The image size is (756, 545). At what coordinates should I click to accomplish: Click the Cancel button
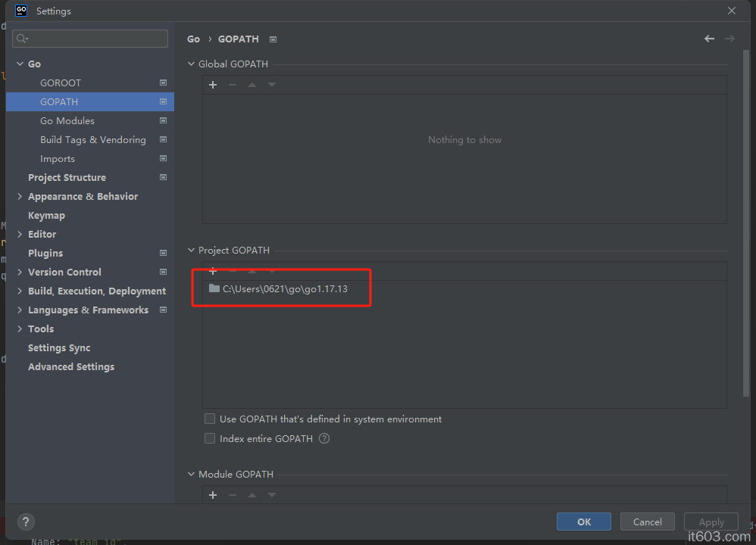coord(647,522)
